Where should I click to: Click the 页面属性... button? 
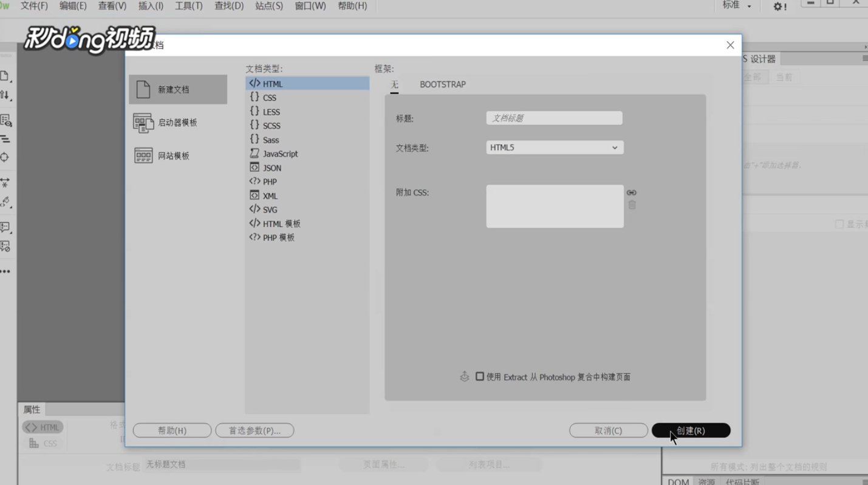(x=384, y=465)
